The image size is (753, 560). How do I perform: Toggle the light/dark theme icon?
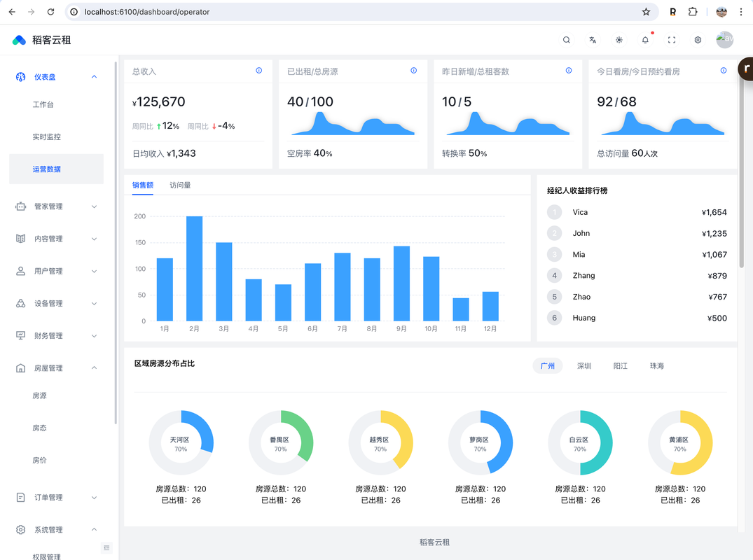click(619, 40)
